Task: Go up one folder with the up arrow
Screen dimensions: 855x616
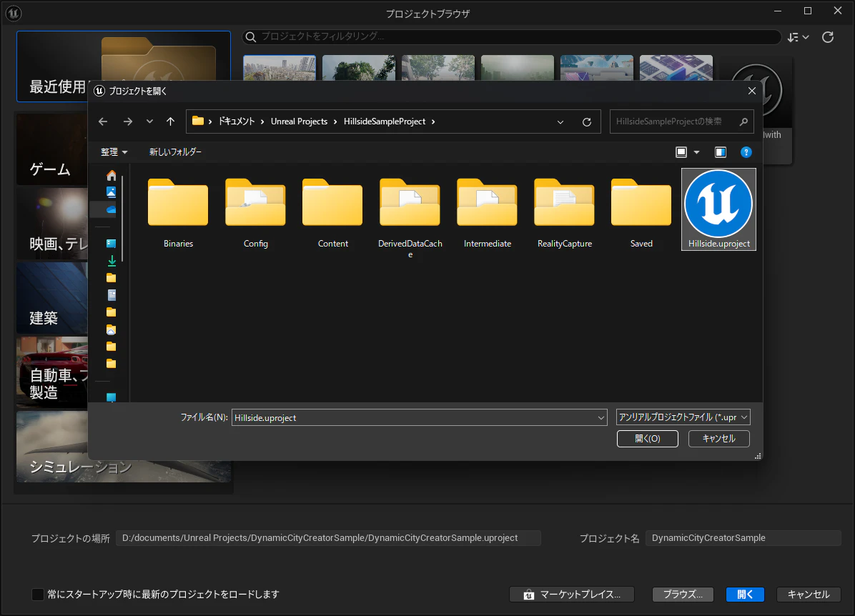Action: (171, 121)
